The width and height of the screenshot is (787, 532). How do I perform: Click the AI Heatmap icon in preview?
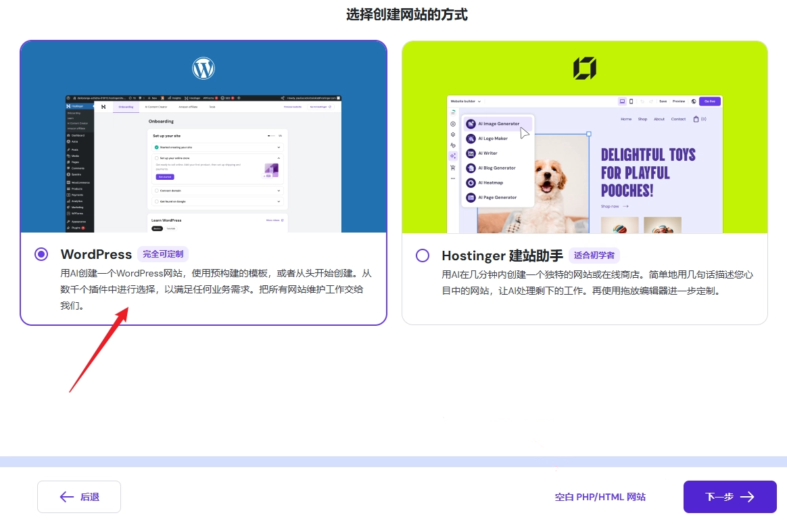tap(471, 183)
